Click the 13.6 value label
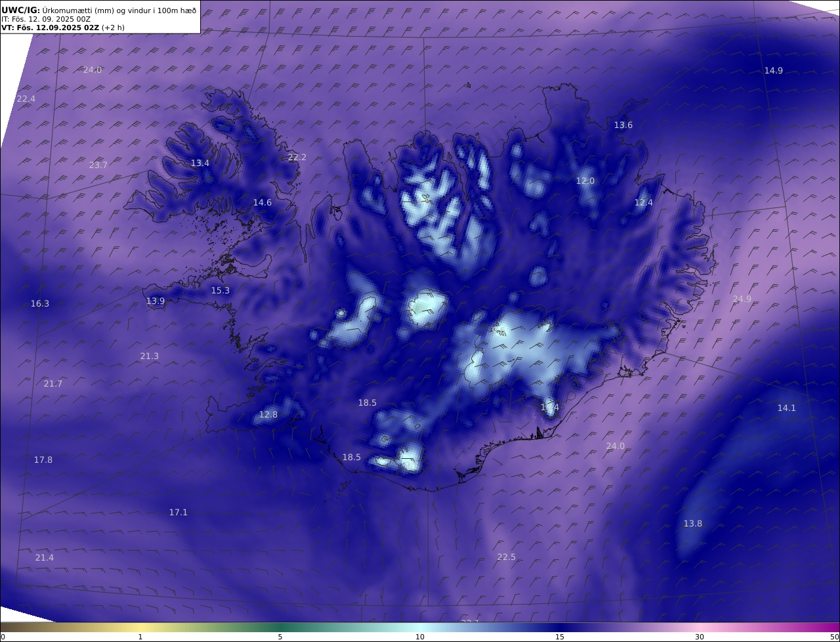Screen dimensions: 840x642 tap(623, 125)
